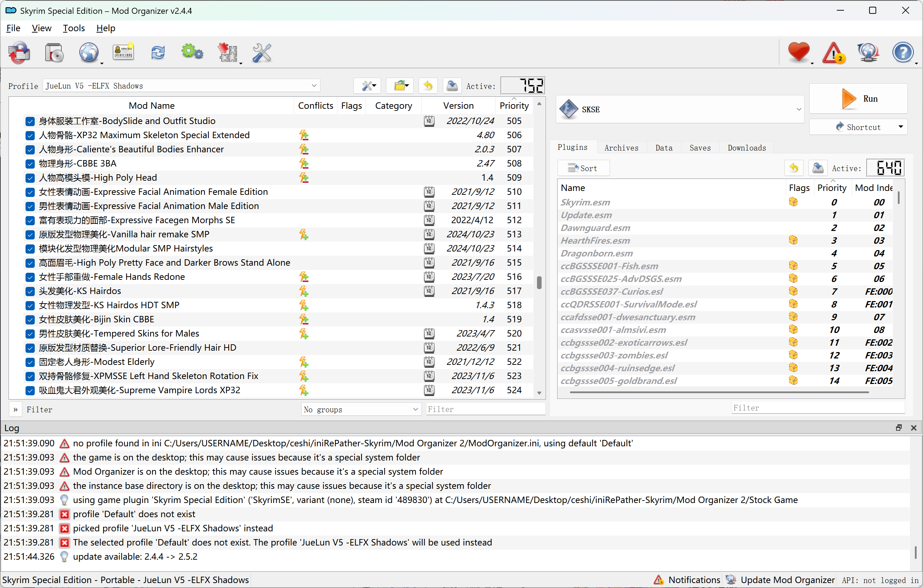
Task: Open Nexus website via the globe icon
Action: (89, 52)
